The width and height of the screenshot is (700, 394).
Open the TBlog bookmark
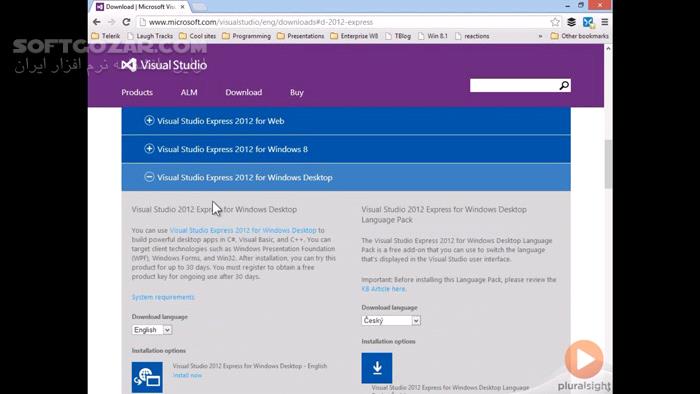tap(398, 36)
